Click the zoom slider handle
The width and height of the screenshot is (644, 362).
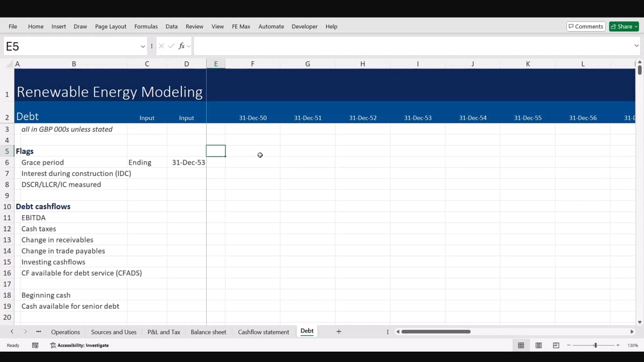coord(595,345)
